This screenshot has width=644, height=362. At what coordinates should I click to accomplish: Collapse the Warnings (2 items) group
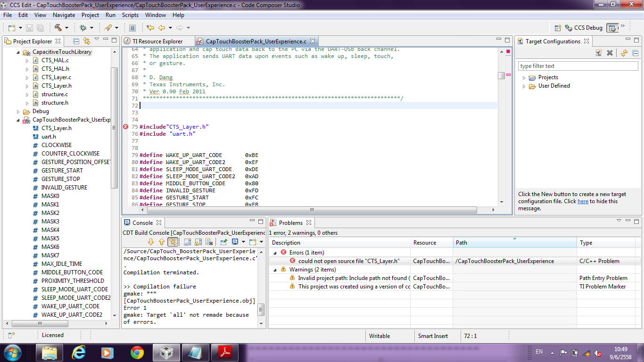coord(275,270)
